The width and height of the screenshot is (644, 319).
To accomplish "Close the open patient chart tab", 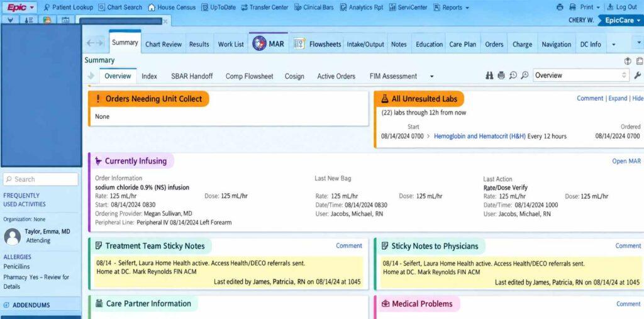I will pos(165,21).
